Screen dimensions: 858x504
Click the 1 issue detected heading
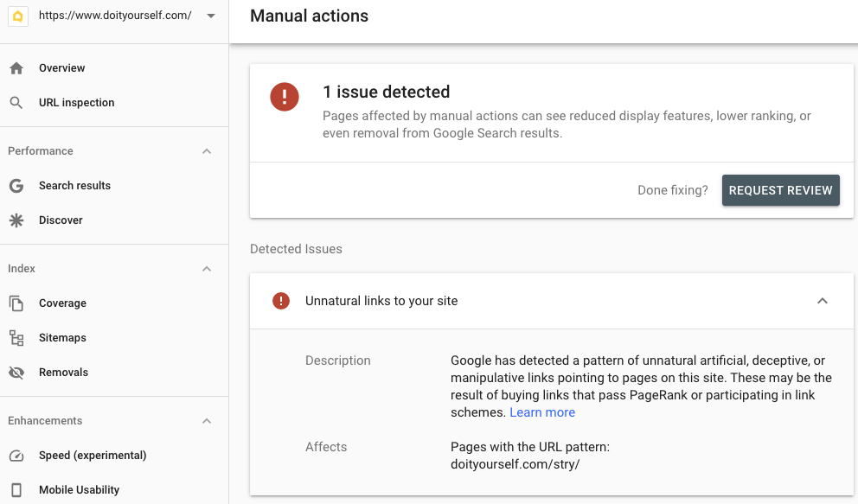(387, 92)
